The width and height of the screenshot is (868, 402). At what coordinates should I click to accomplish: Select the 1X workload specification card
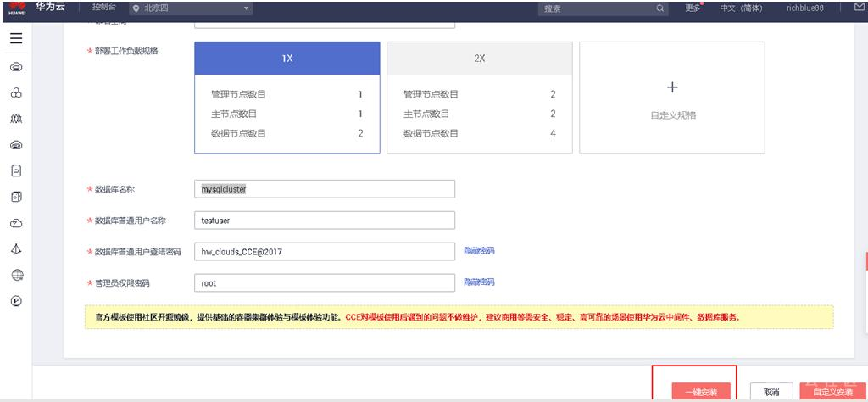click(x=287, y=98)
